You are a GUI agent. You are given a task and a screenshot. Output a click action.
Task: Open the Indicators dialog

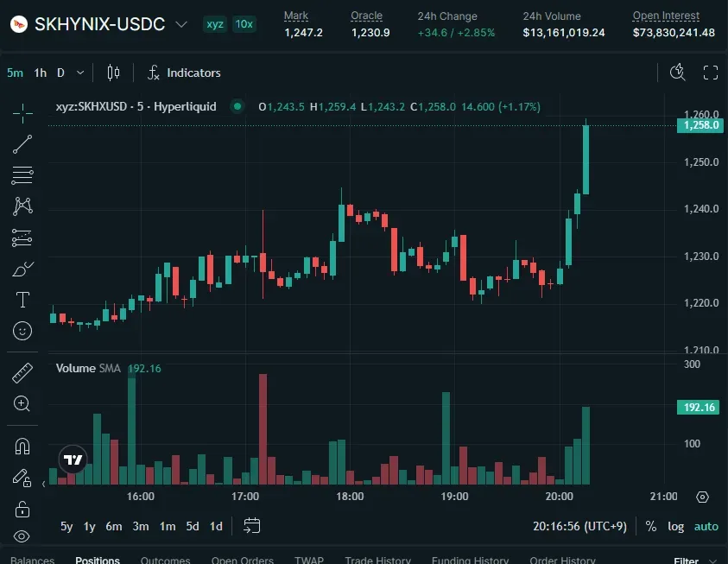pyautogui.click(x=184, y=73)
